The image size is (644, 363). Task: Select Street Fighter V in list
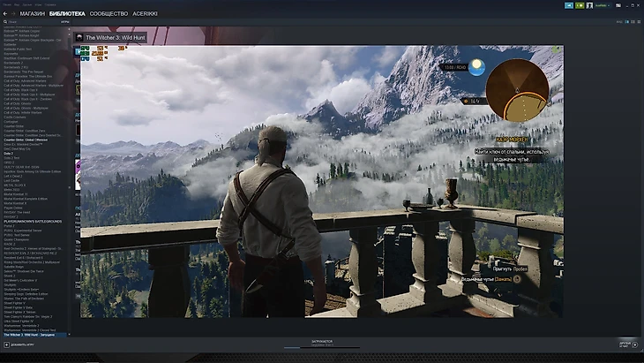click(15, 303)
